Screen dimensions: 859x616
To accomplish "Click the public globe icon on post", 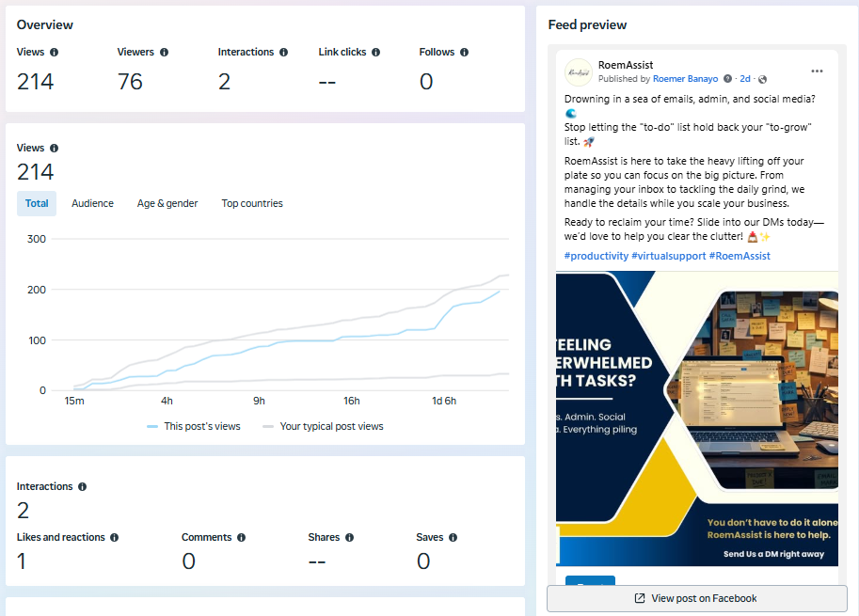I will [763, 79].
